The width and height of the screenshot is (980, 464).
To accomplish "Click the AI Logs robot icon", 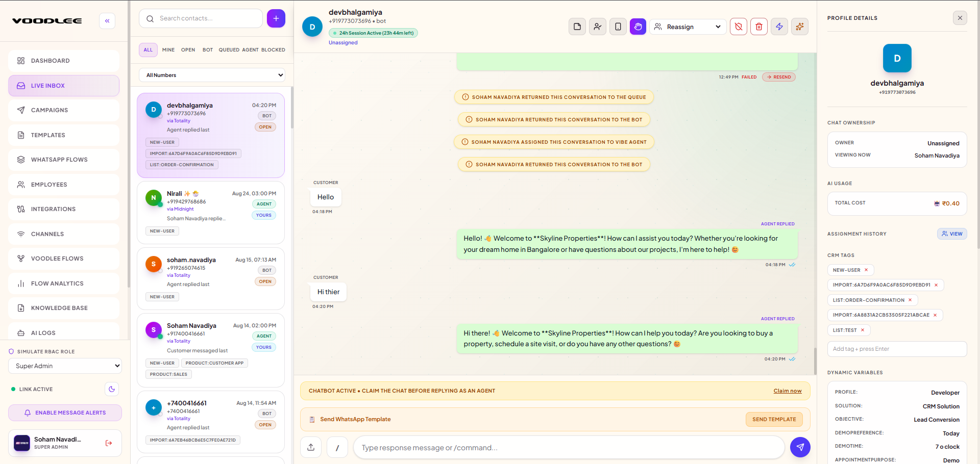I will point(21,333).
